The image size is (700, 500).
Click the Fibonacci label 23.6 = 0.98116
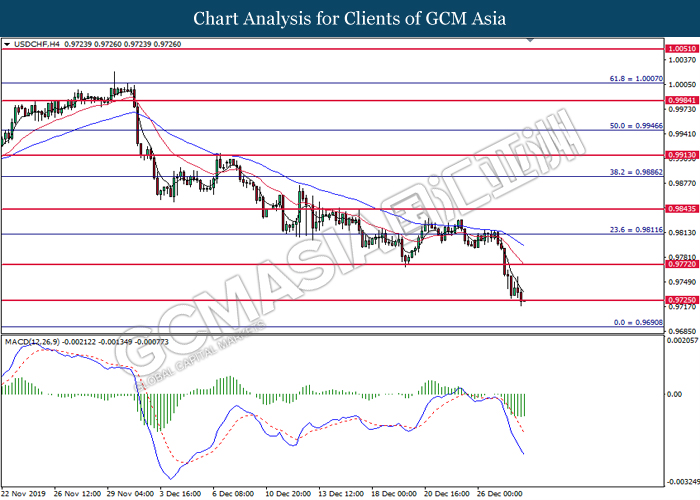[636, 230]
